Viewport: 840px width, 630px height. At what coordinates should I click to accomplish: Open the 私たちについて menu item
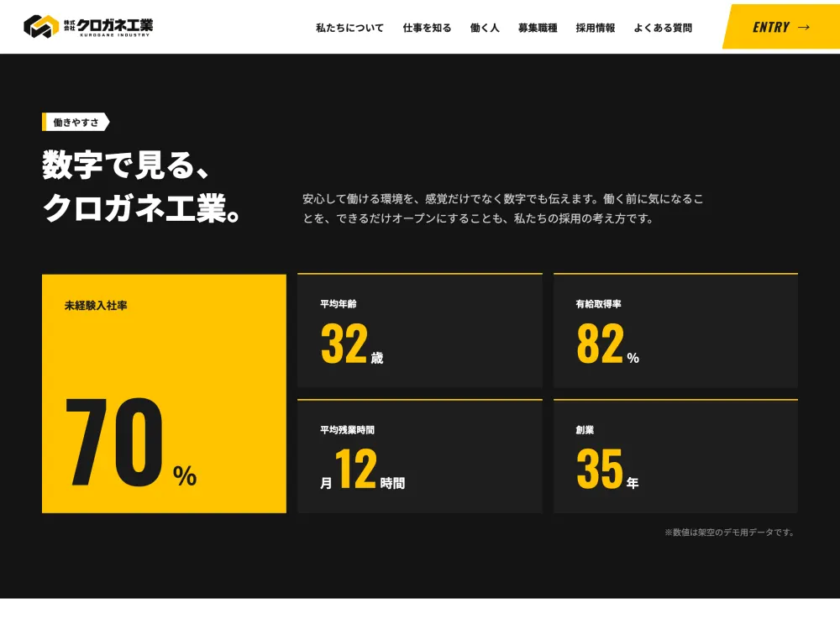(349, 28)
